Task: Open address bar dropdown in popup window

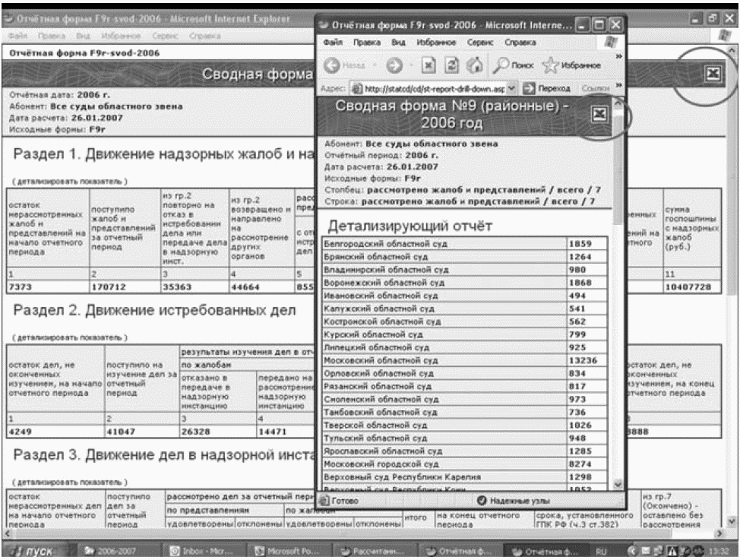Action: (511, 88)
